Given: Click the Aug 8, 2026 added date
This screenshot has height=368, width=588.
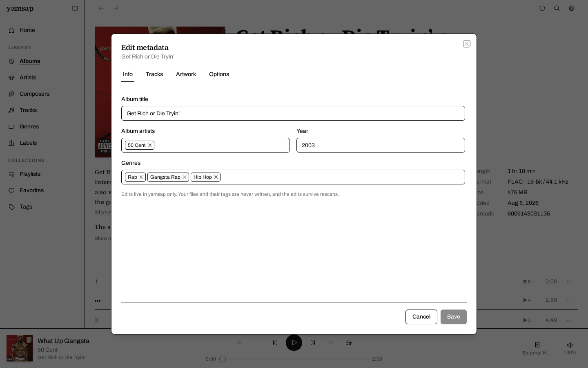Looking at the screenshot, I should 523,203.
